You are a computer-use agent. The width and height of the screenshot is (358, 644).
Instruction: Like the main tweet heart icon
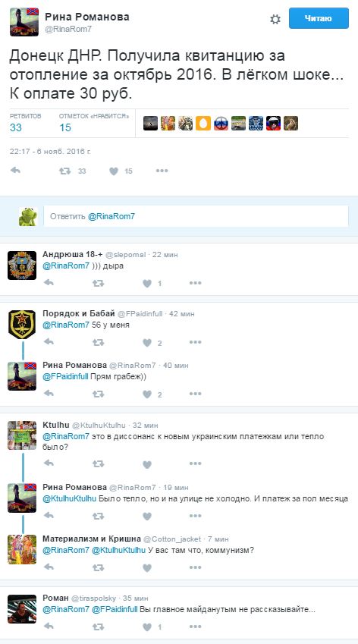click(x=114, y=171)
